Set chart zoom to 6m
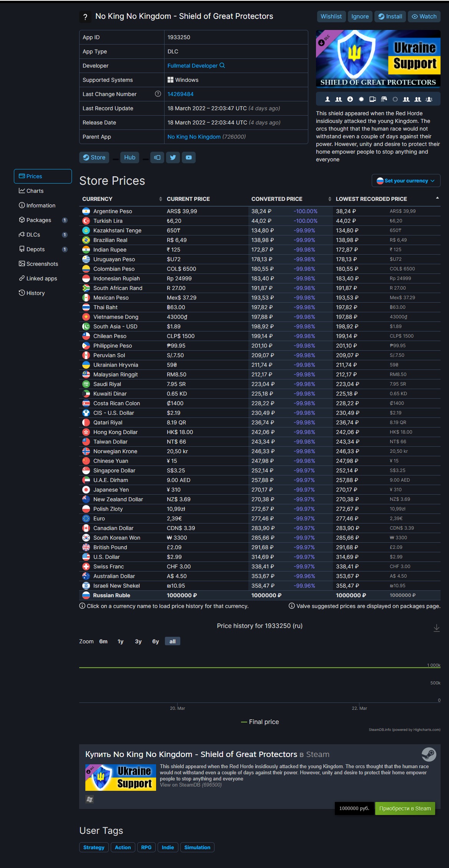The height and width of the screenshot is (868, 449). [x=103, y=641]
